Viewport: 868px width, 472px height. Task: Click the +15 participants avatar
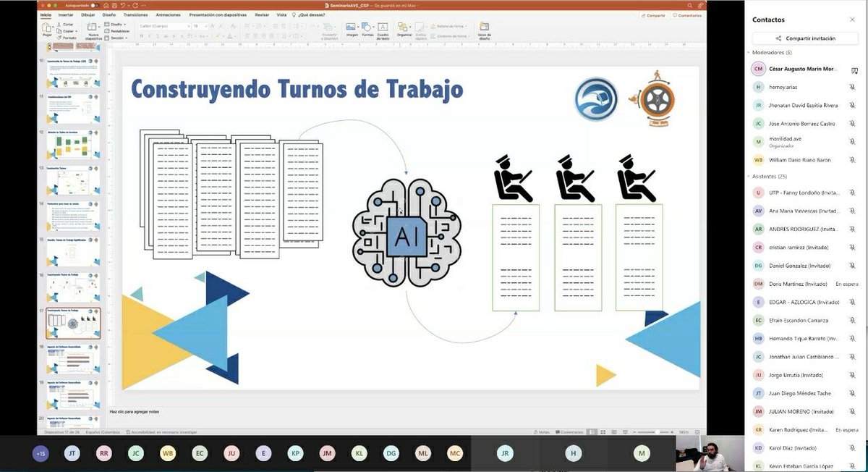[41, 453]
